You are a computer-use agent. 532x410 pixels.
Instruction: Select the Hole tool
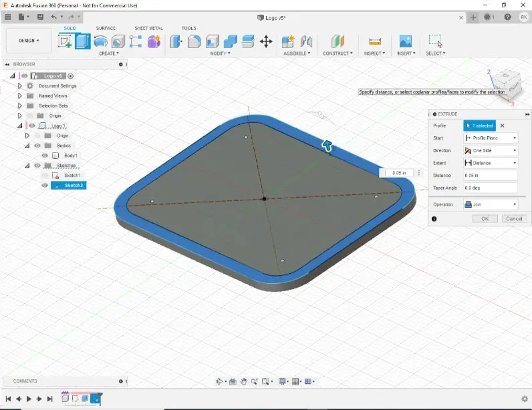[x=118, y=41]
